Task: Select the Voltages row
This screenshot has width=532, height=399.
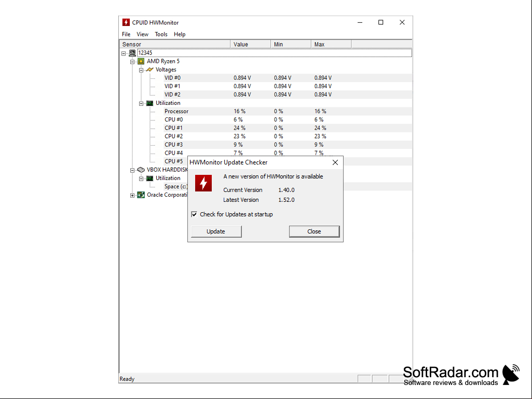Action: tap(166, 70)
